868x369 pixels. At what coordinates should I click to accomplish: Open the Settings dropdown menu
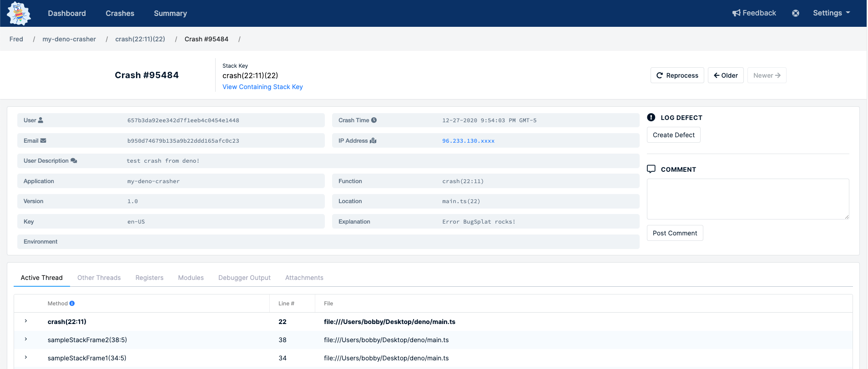[x=832, y=13]
